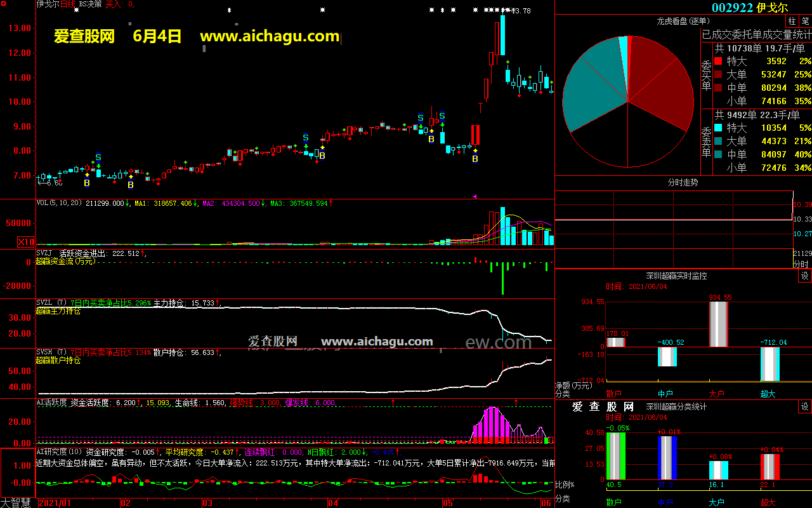Open 设 settings in 深圳超赢实时监控 panel
This screenshot has width=812, height=508.
[805, 276]
